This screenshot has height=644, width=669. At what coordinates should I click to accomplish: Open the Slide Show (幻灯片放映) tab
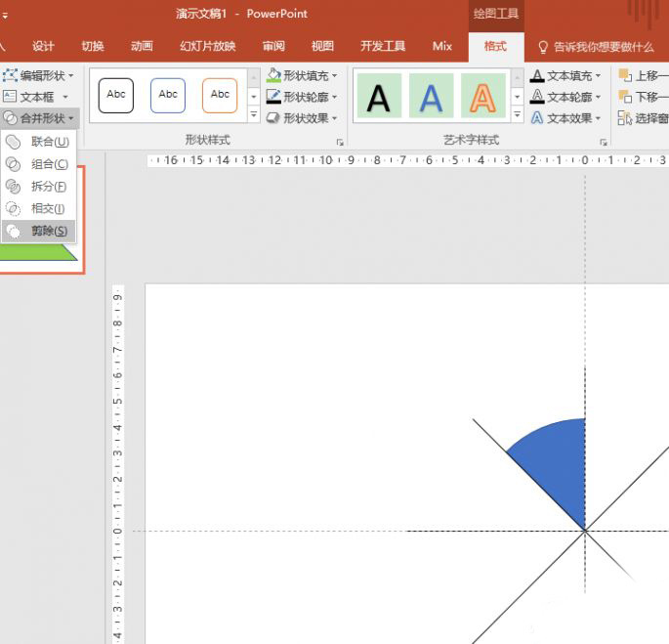[207, 46]
